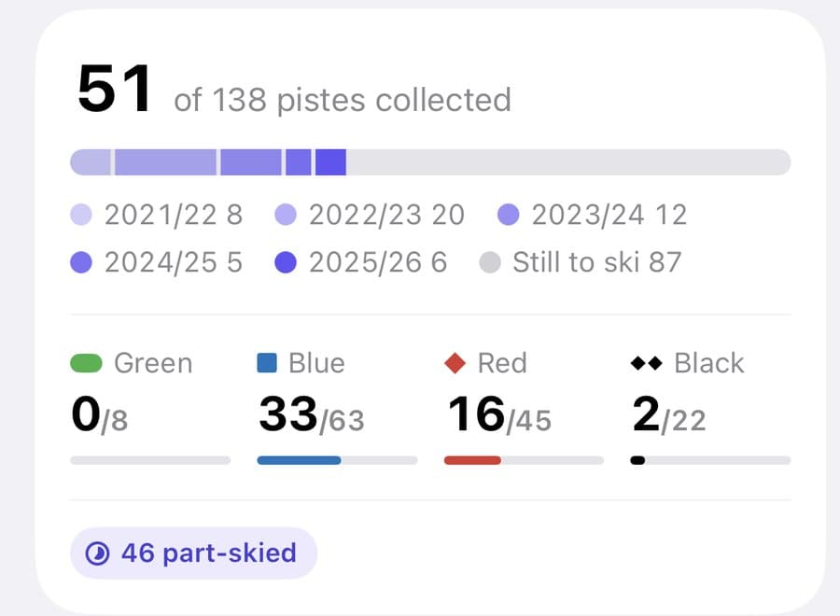The image size is (840, 616).
Task: Click the 2024/25 legend dot
Action: coord(81,262)
